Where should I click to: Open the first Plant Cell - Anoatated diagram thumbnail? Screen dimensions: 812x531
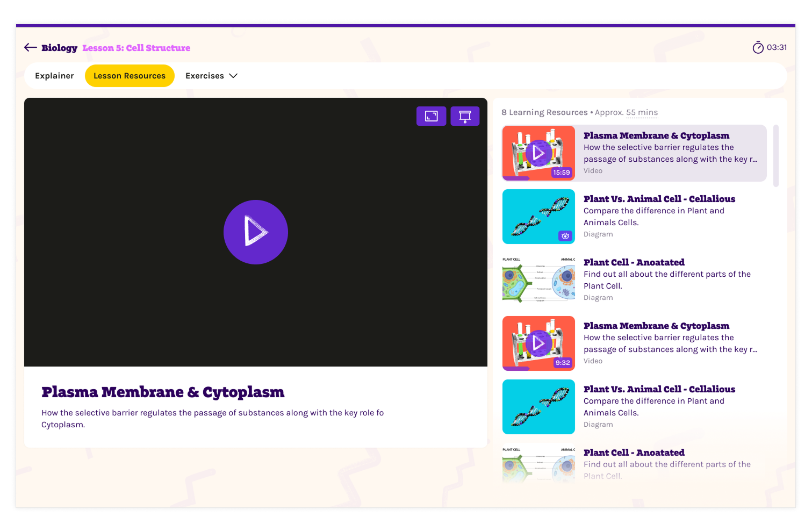(538, 280)
